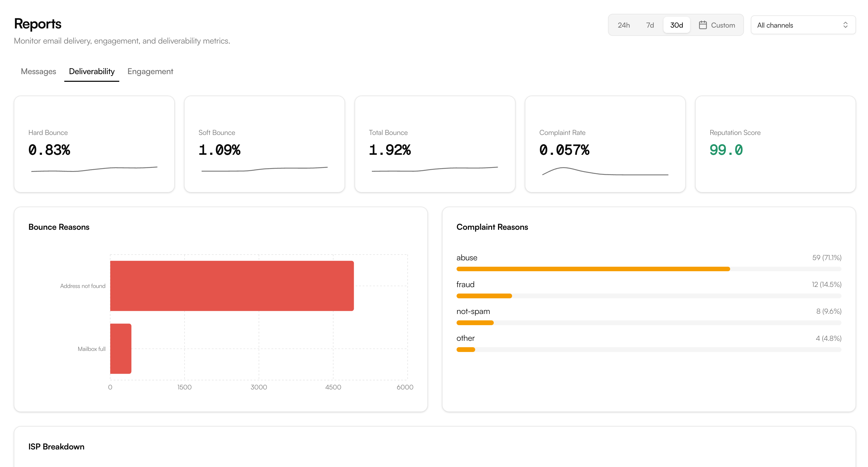The image size is (868, 467).
Task: Click the Address not found red bar
Action: [232, 286]
